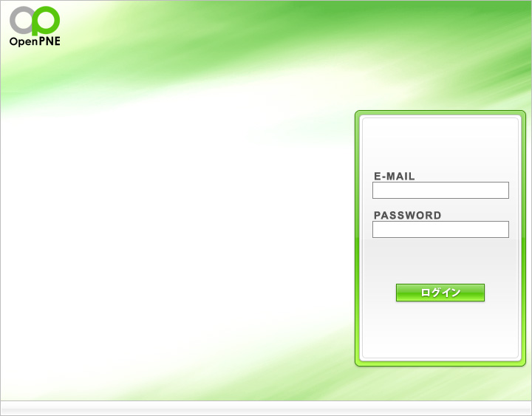Click the gray ring of the logo
The width and height of the screenshot is (532, 416).
(21, 20)
